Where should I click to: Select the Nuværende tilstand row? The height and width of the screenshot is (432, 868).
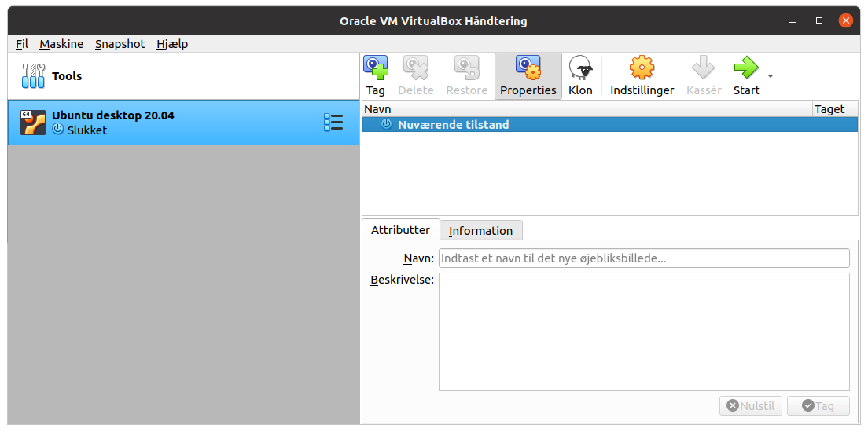point(609,124)
